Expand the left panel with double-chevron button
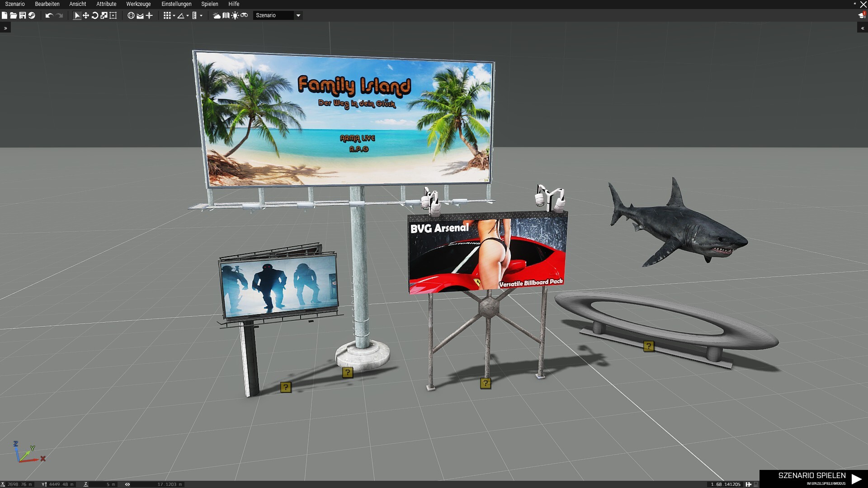 (5, 28)
